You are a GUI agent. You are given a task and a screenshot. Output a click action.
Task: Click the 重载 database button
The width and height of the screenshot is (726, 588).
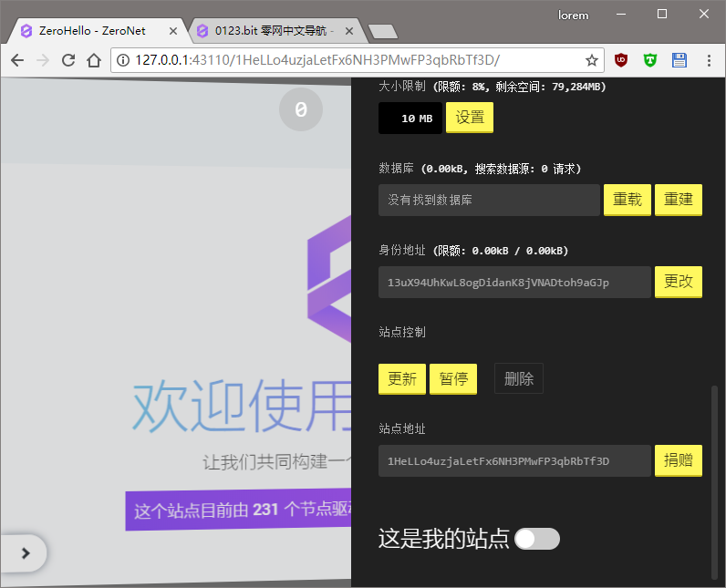(x=627, y=200)
